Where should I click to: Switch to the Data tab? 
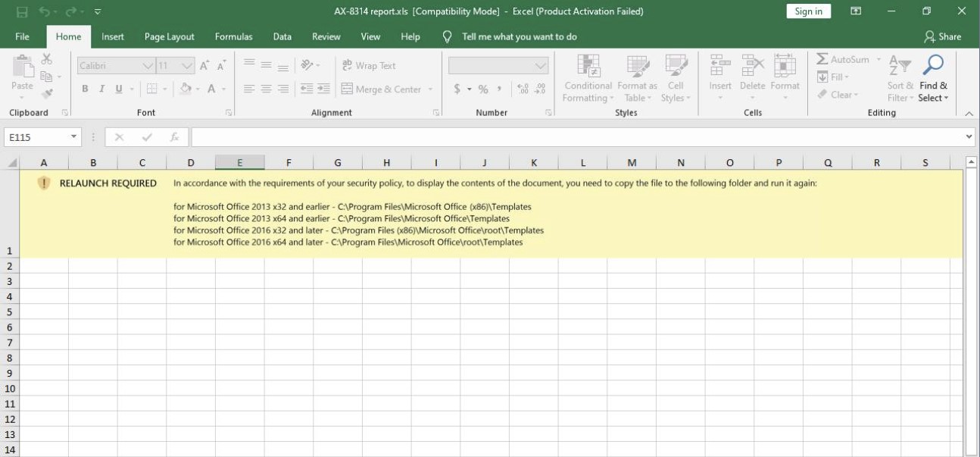point(282,36)
